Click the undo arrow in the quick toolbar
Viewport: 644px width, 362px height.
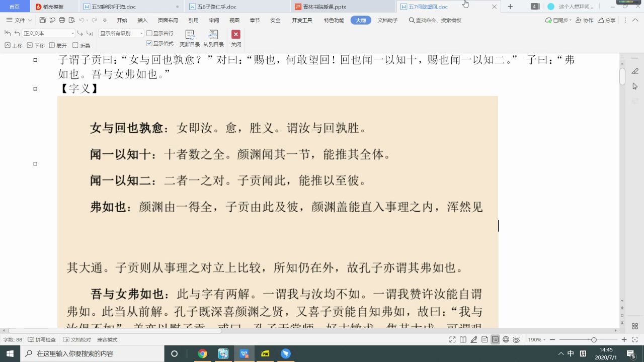point(82,20)
